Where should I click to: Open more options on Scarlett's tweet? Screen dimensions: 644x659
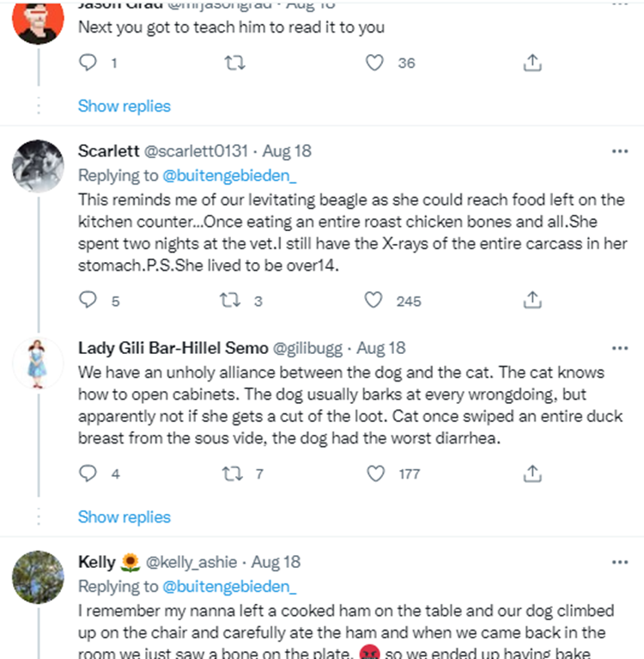pos(619,150)
